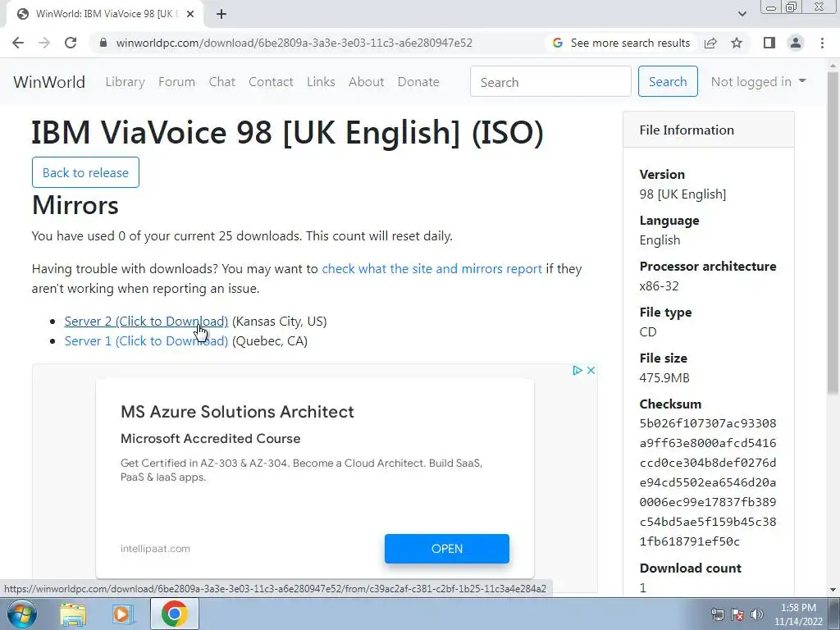This screenshot has width=840, height=630.
Task: Open the AdChoices triangle icon
Action: click(x=577, y=370)
